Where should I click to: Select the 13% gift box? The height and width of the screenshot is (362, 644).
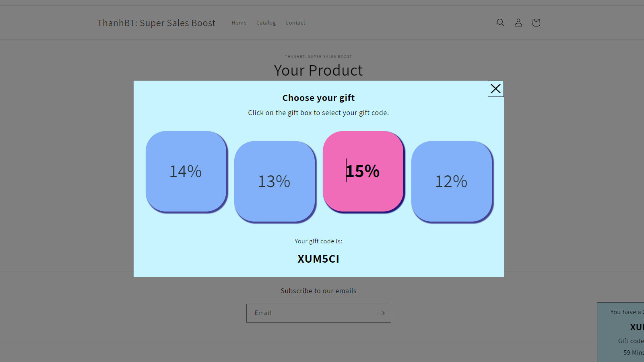(275, 181)
